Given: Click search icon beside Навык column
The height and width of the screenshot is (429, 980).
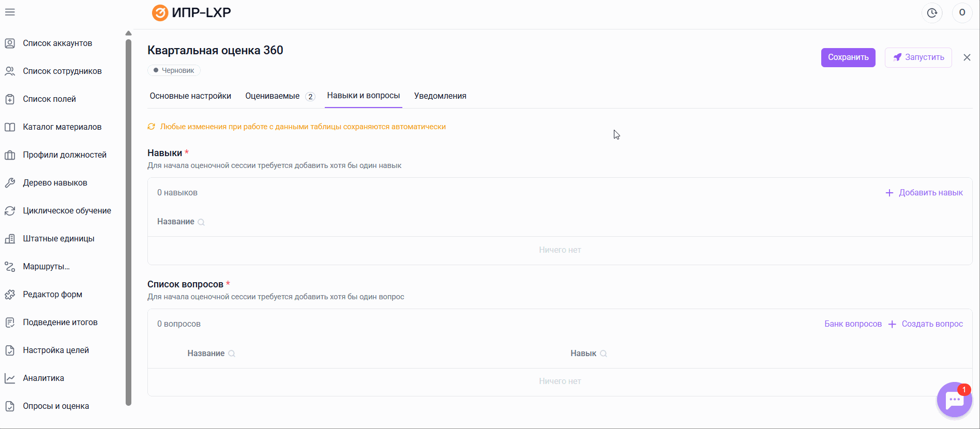Looking at the screenshot, I should (x=604, y=354).
